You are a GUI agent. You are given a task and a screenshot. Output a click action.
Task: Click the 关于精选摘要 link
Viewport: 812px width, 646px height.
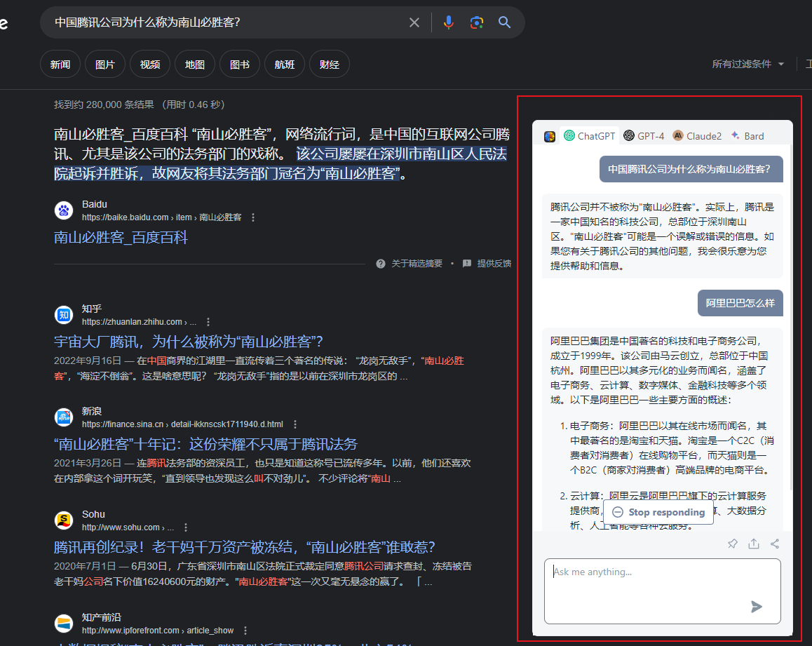(x=417, y=264)
